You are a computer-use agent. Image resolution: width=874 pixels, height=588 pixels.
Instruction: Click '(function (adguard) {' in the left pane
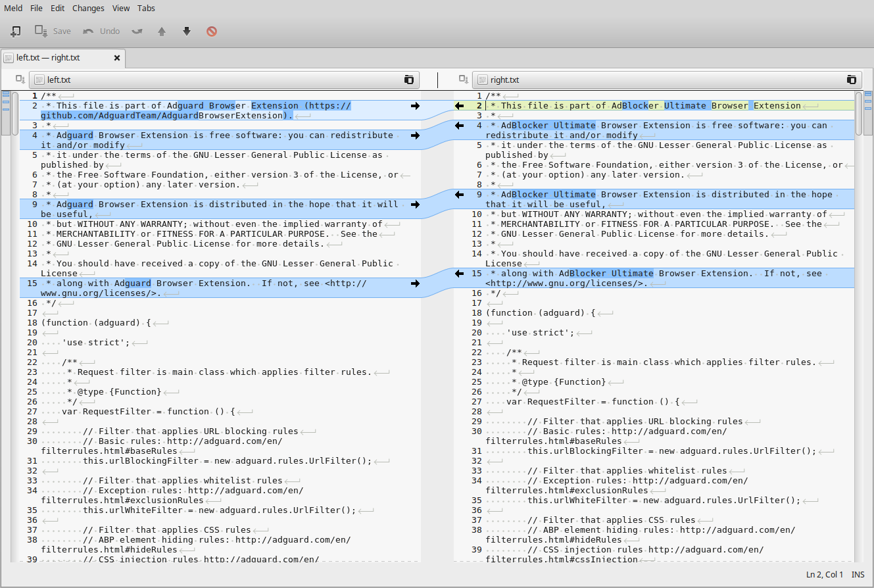[x=96, y=323]
